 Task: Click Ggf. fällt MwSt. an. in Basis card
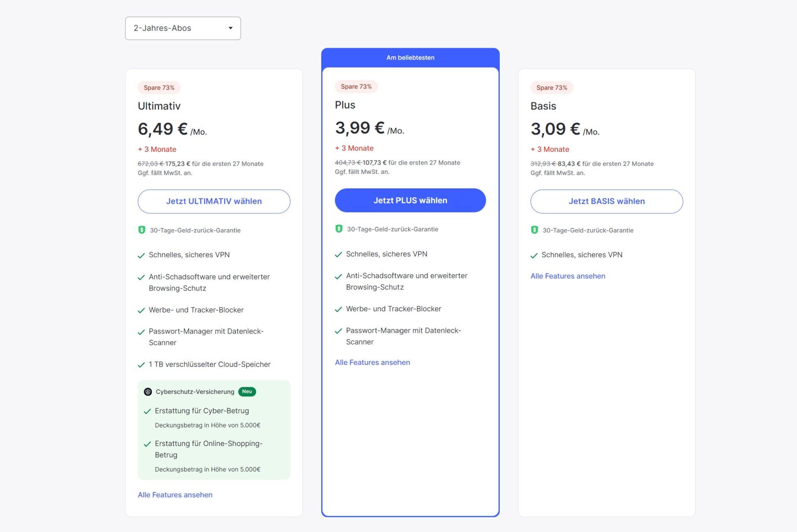(x=557, y=173)
